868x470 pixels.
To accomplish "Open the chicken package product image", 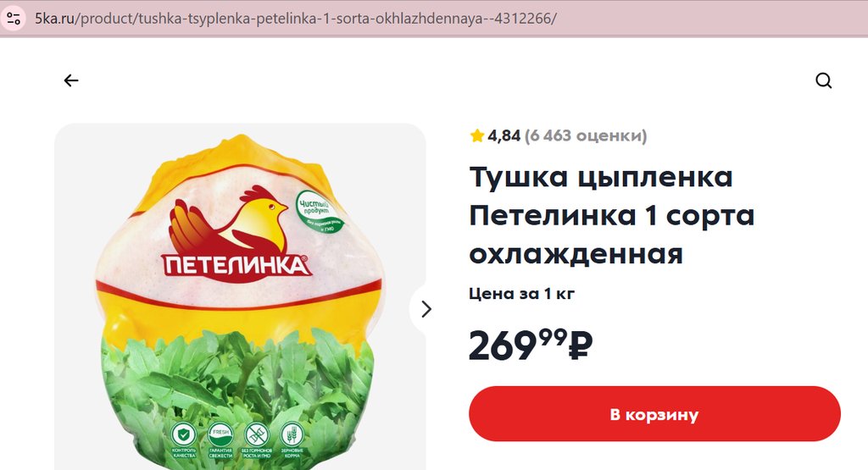I will coord(240,297).
